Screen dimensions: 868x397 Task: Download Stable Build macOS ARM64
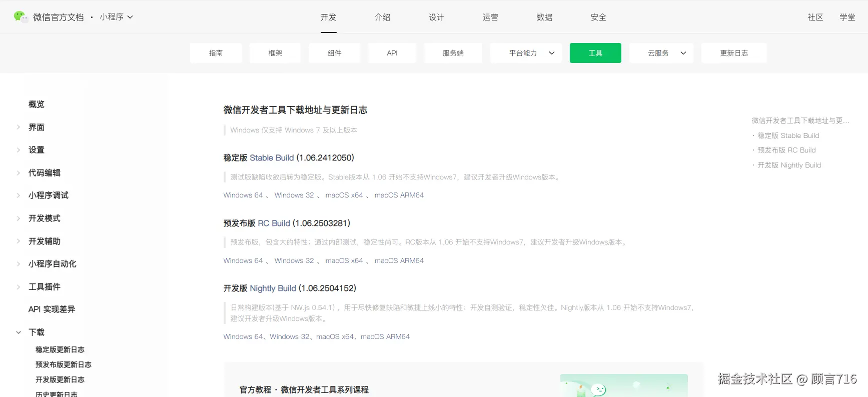(x=399, y=195)
